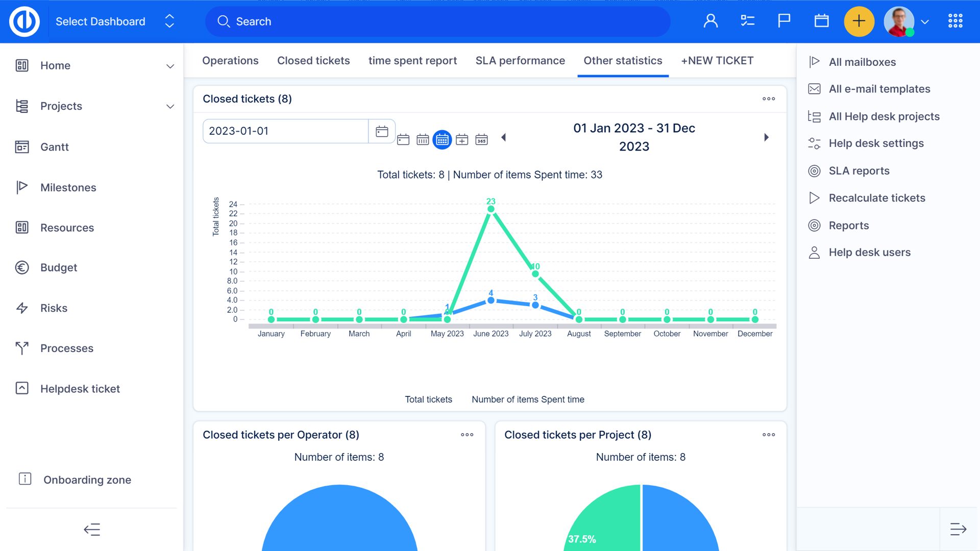Click Recalculate tickets in right panel
Screen dimensions: 980x551
[876, 198]
